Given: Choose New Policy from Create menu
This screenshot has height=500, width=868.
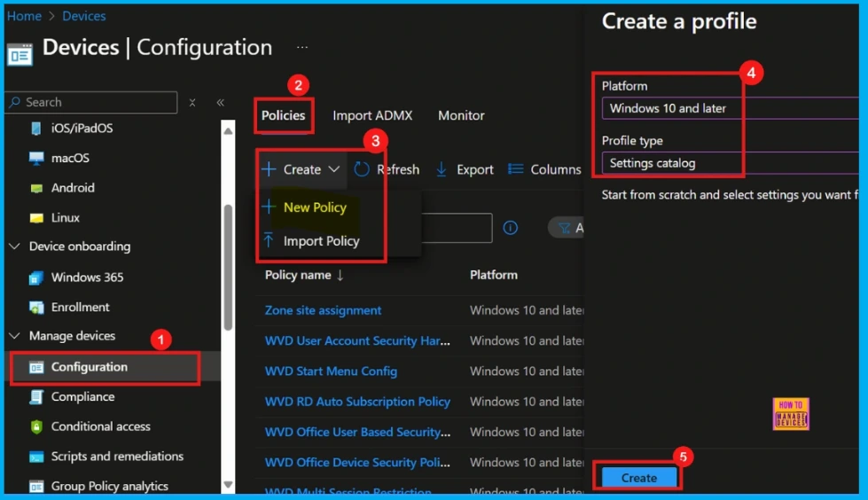Looking at the screenshot, I should tap(315, 207).
